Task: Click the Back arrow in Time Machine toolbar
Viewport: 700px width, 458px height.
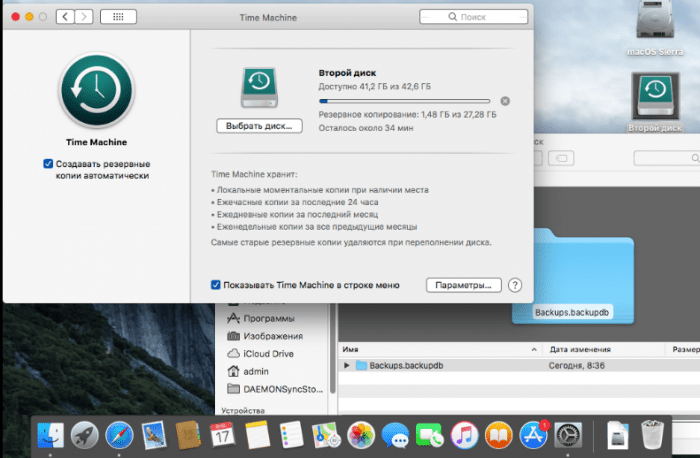Action: click(x=65, y=17)
